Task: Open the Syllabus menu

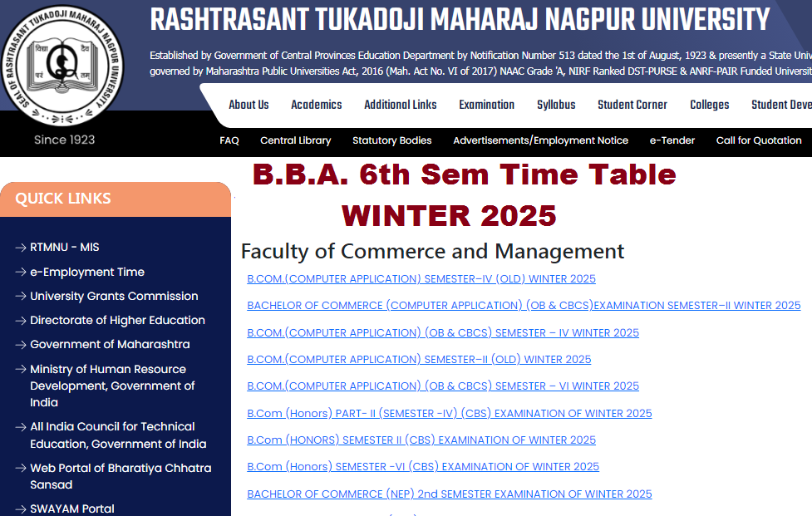Action: (555, 105)
